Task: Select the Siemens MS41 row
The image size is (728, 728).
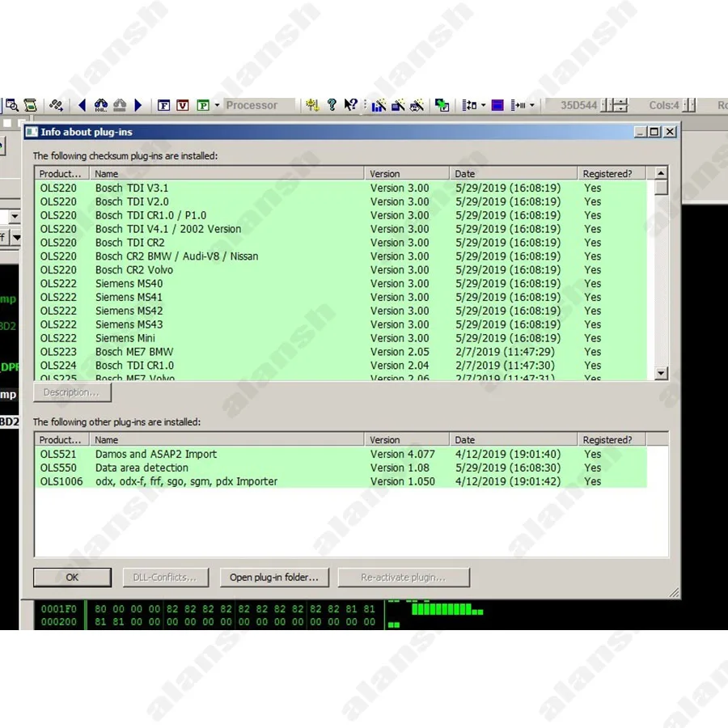Action: (x=341, y=297)
